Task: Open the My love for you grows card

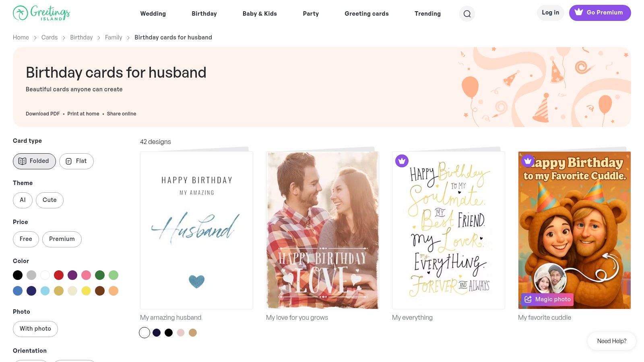Action: pos(322,230)
